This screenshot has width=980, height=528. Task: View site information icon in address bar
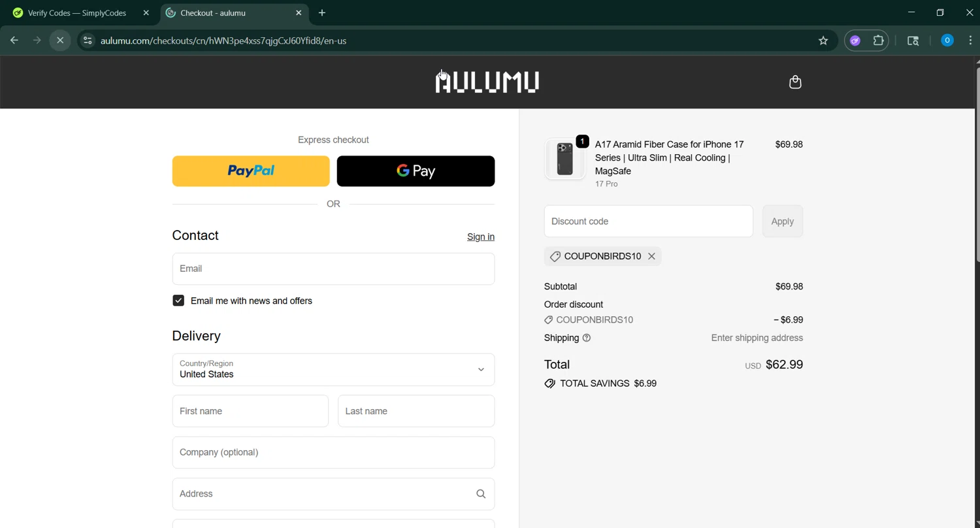point(87,41)
